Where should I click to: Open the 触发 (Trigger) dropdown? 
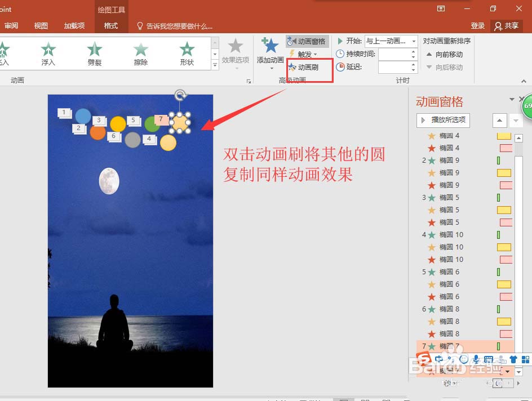pyautogui.click(x=303, y=54)
